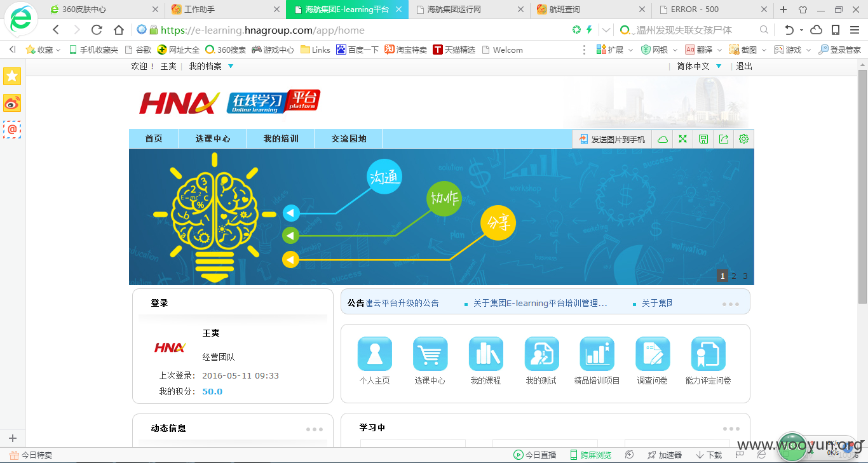Open 调查问卷 icon
868x463 pixels.
point(653,354)
